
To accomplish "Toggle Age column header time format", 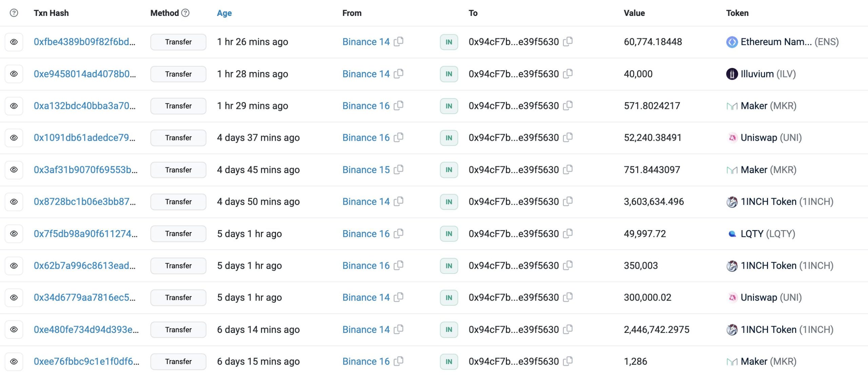I will (224, 13).
